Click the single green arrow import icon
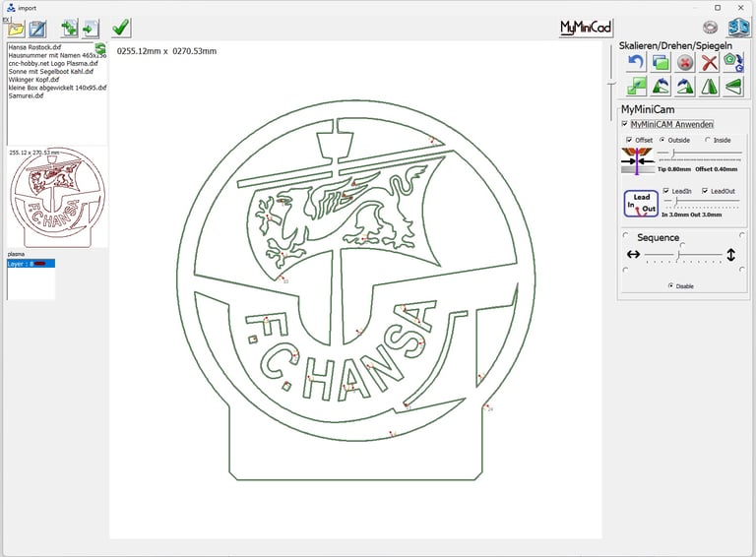This screenshot has width=756, height=557. (91, 29)
